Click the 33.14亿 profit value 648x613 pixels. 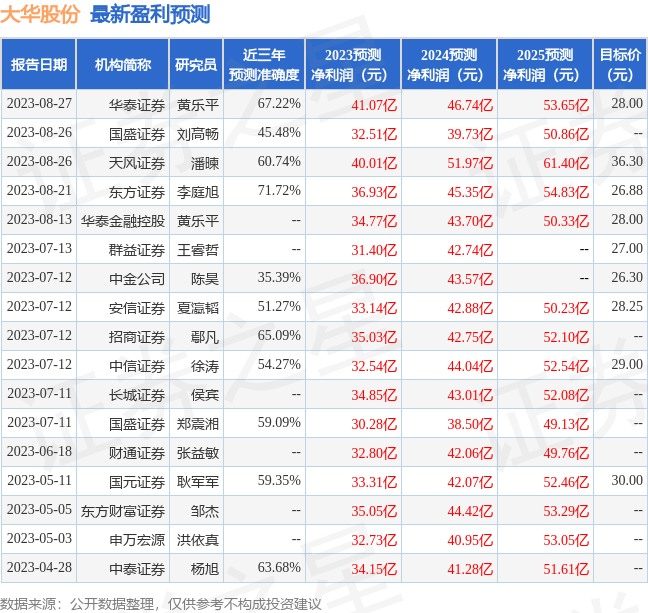tap(374, 308)
